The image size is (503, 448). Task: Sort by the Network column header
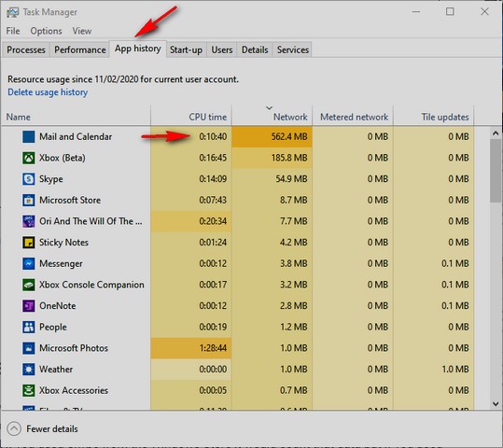click(272, 117)
